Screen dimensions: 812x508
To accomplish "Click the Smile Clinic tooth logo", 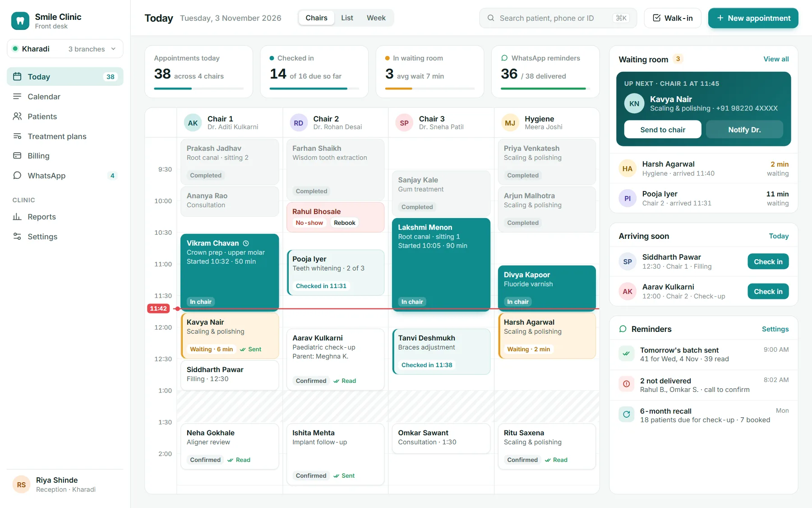I will coord(20,21).
